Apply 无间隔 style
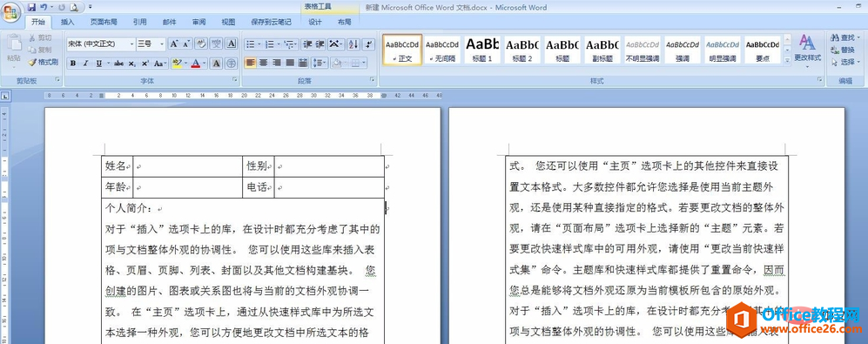 [x=442, y=50]
